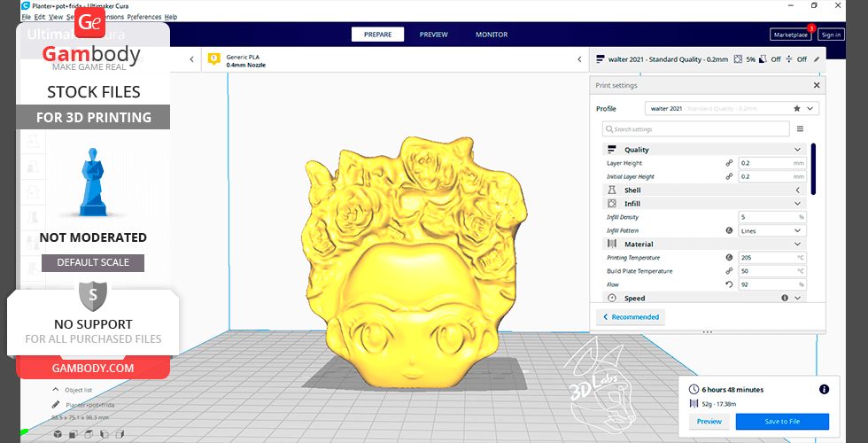Click the pencil icon beside Planter+pot+frida
The height and width of the screenshot is (443, 868).
point(56,405)
